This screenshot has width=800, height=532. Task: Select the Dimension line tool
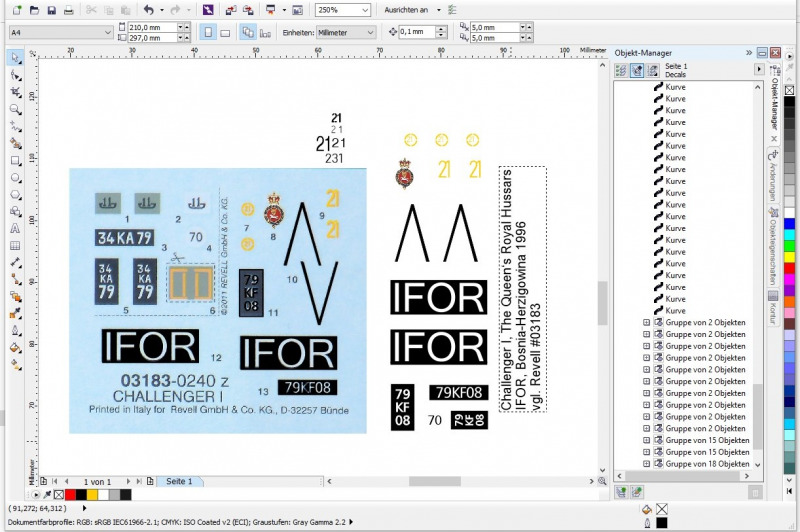click(x=15, y=262)
